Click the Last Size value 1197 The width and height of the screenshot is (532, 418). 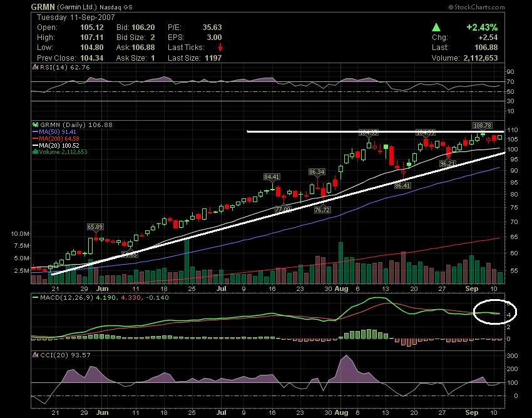tap(213, 58)
